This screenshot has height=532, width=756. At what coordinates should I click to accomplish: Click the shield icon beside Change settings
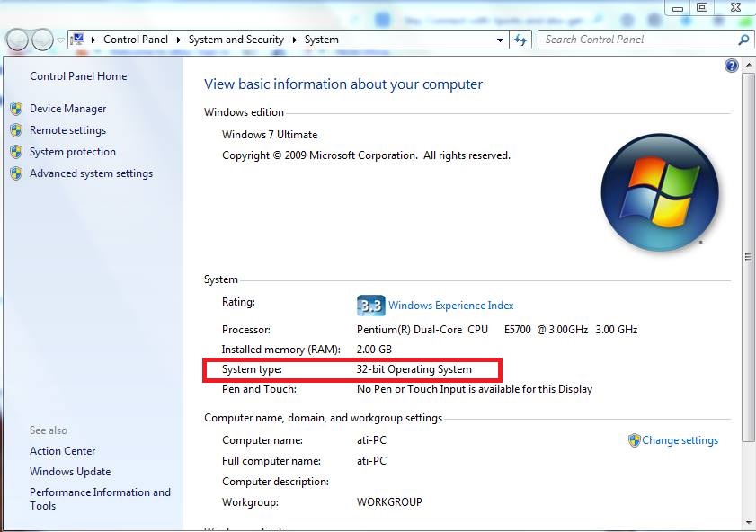[x=634, y=440]
